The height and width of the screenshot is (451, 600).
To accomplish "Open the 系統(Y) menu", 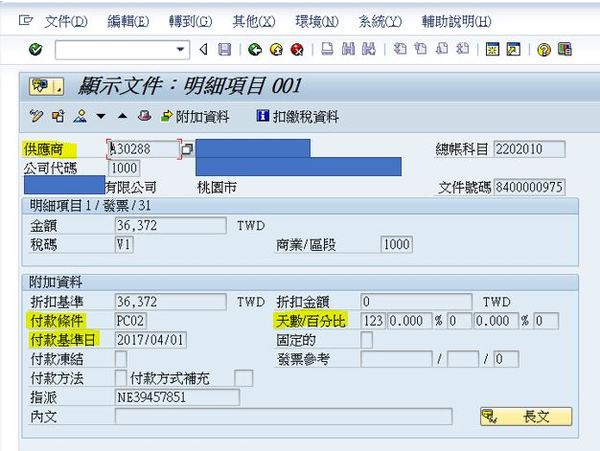I will tap(380, 21).
